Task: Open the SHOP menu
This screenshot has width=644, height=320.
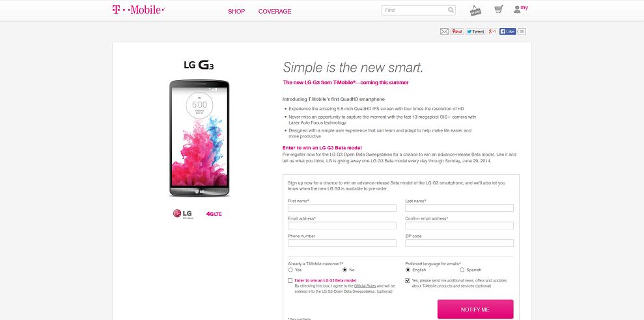Action: [x=236, y=12]
